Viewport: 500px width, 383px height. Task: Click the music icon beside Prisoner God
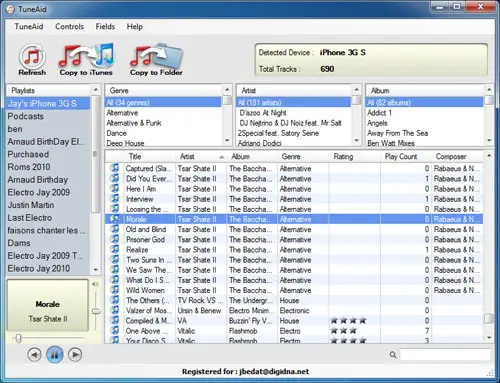point(114,239)
